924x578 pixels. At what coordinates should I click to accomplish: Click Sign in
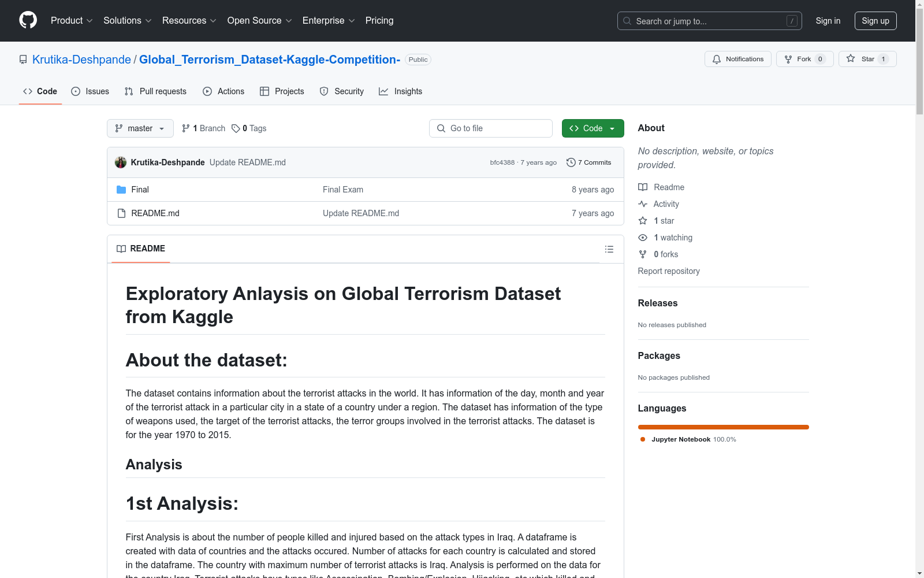click(x=828, y=21)
